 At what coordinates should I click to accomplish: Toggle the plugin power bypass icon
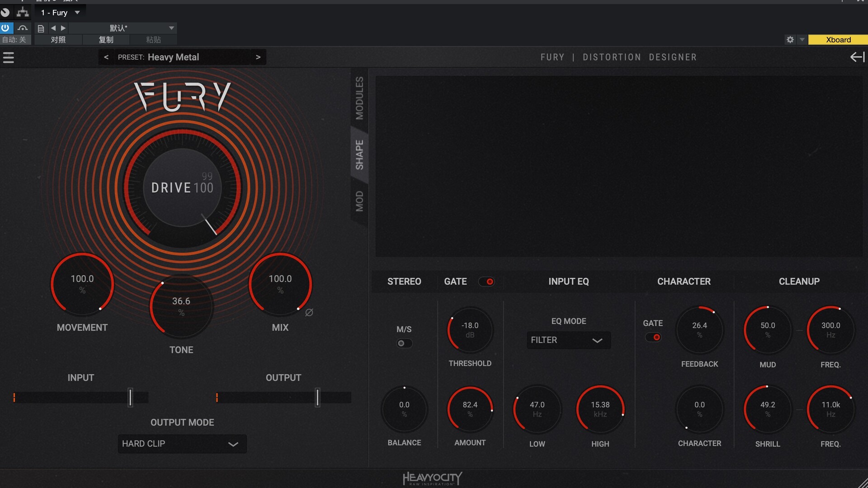point(5,28)
